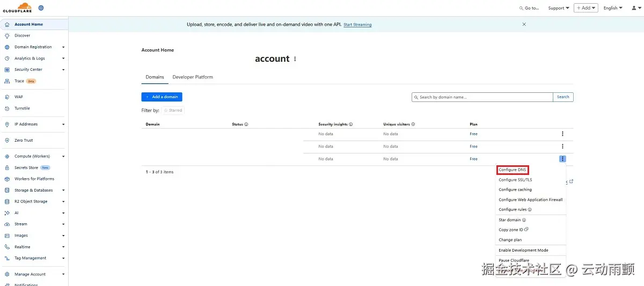Click the copy icon beside Copy zone ID
The height and width of the screenshot is (286, 644).
(x=526, y=230)
